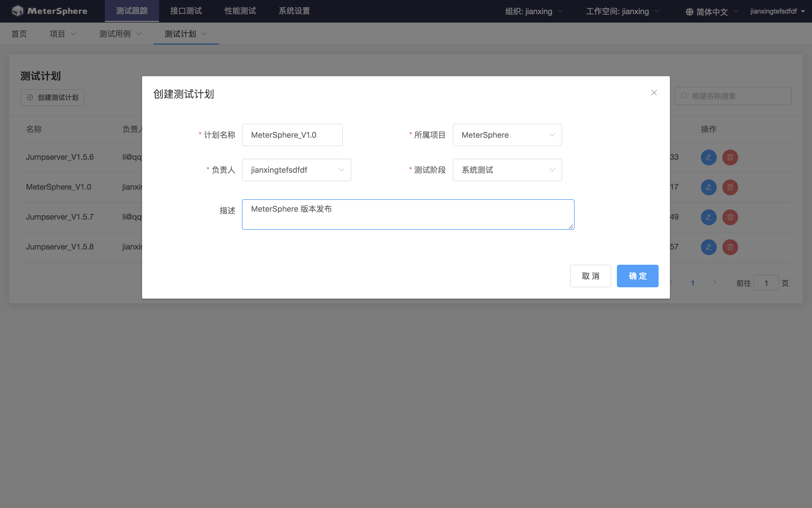Click the globe language icon

(689, 12)
